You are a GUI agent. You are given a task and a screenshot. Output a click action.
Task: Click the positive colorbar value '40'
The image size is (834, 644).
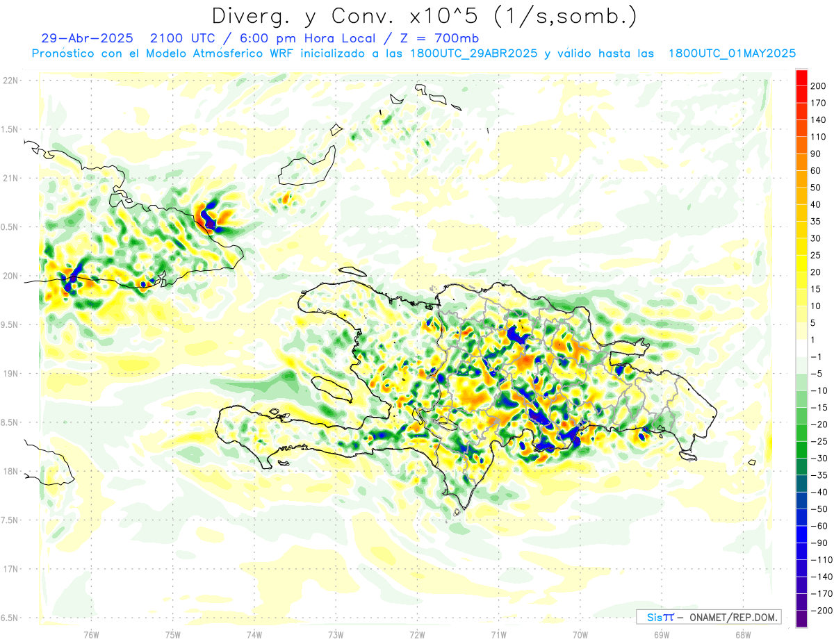click(817, 205)
